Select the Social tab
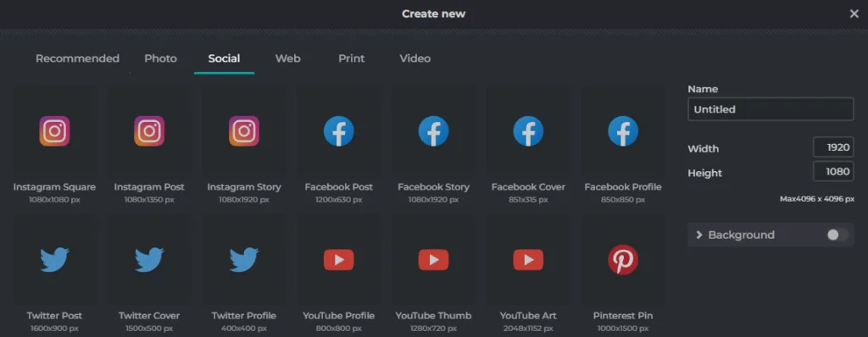Screen dimensions: 868x337 224,58
